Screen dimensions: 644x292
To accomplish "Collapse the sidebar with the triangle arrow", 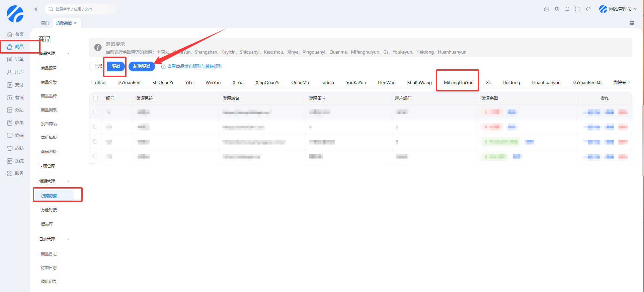I will pos(35,9).
